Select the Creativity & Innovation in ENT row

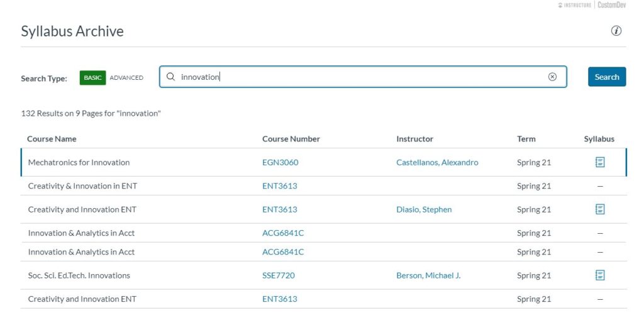[x=324, y=186]
